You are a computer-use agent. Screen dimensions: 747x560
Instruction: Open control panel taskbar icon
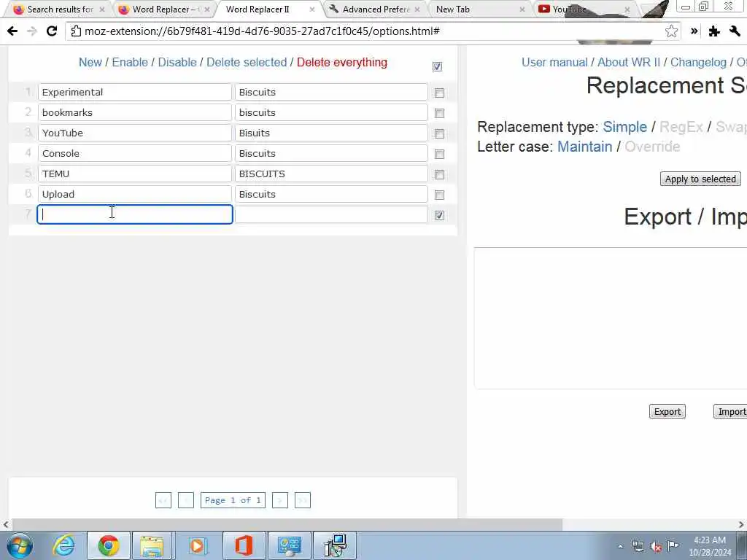pos(289,545)
